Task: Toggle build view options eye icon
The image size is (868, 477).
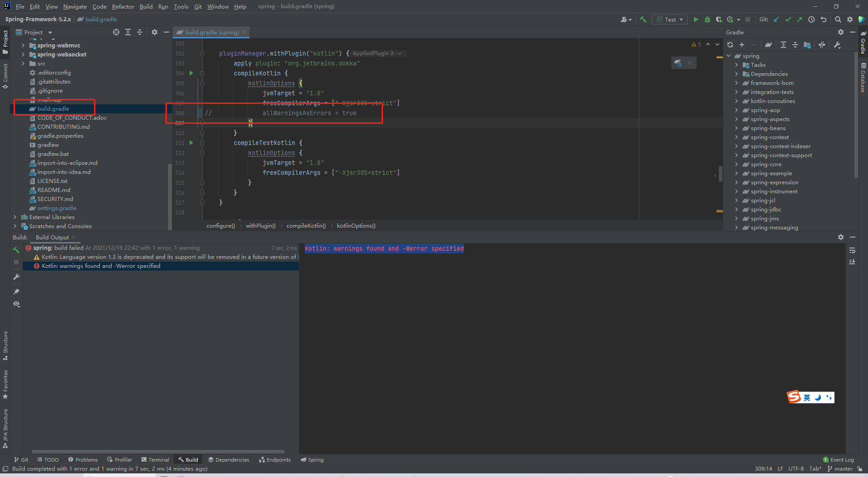Action: [16, 304]
